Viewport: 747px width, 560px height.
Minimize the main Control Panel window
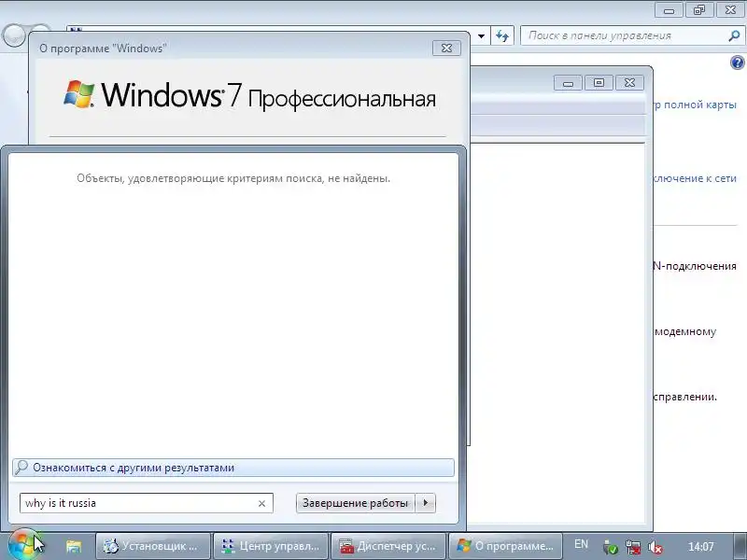click(x=669, y=9)
